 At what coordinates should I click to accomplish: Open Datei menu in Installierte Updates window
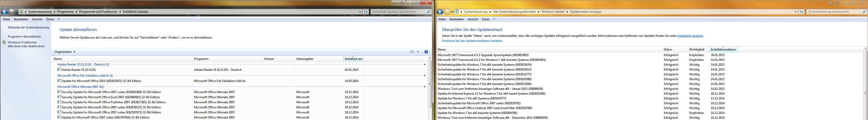[x=6, y=19]
